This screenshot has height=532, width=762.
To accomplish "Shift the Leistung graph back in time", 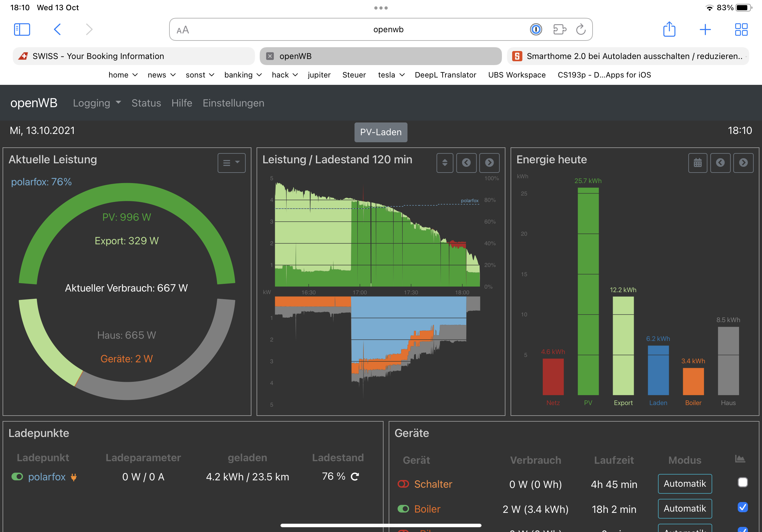I will click(466, 163).
